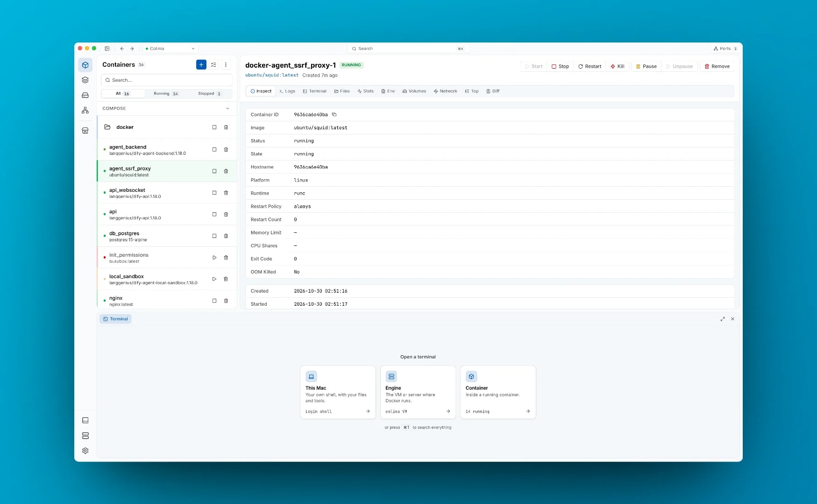Screen dimensions: 817x504
Task: Open the Files tab
Action: coord(342,91)
